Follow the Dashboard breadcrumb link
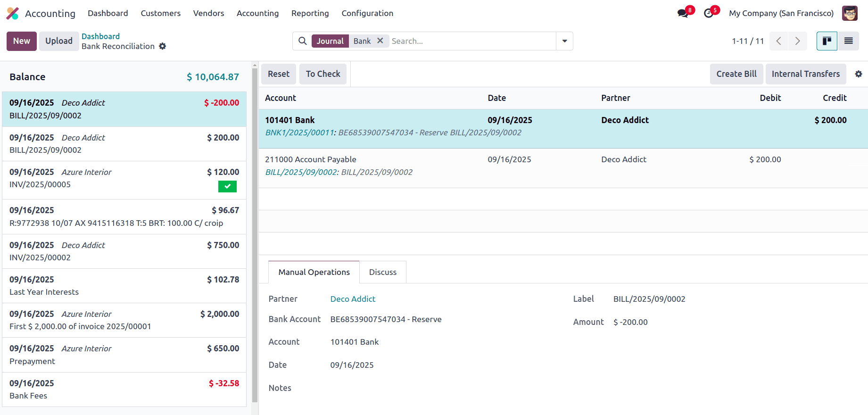The height and width of the screenshot is (415, 868). (100, 36)
